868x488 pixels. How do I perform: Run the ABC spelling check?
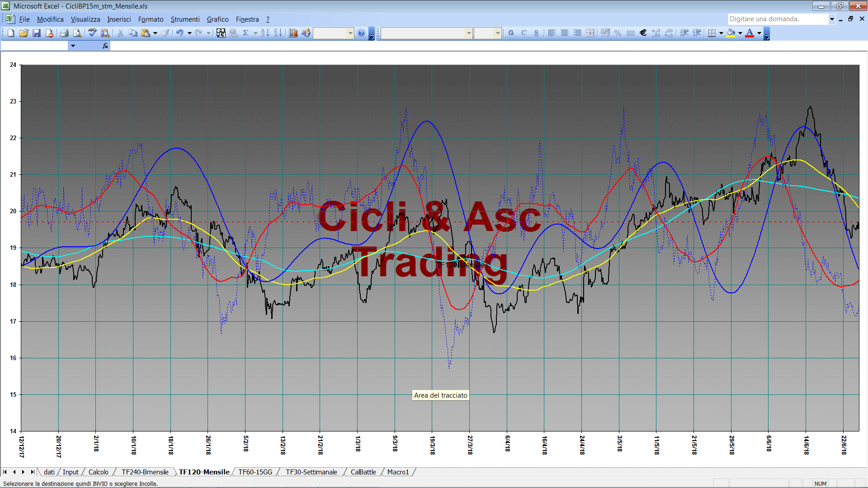(92, 33)
